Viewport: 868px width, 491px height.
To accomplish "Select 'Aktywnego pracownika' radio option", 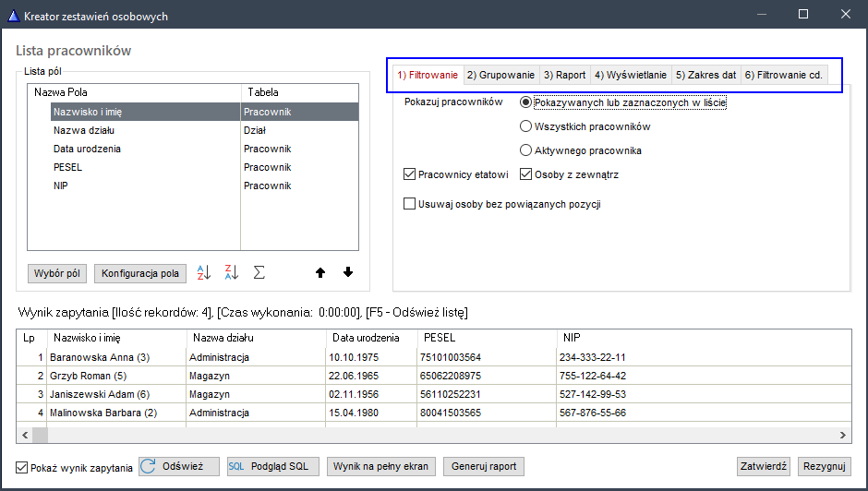I will tap(526, 150).
